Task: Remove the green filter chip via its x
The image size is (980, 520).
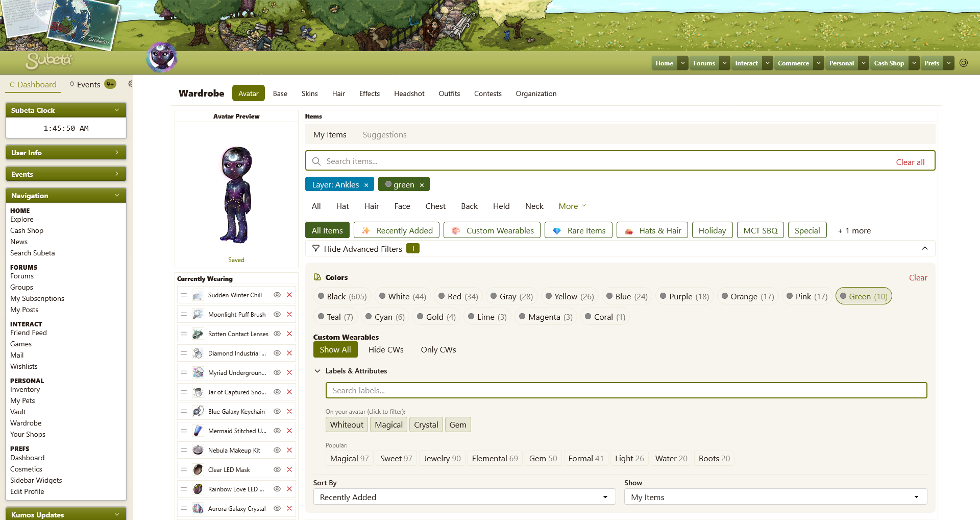Action: [422, 185]
